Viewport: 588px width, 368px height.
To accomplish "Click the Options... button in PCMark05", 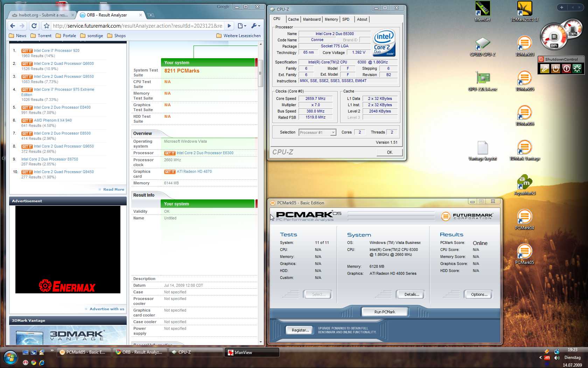I will 479,294.
